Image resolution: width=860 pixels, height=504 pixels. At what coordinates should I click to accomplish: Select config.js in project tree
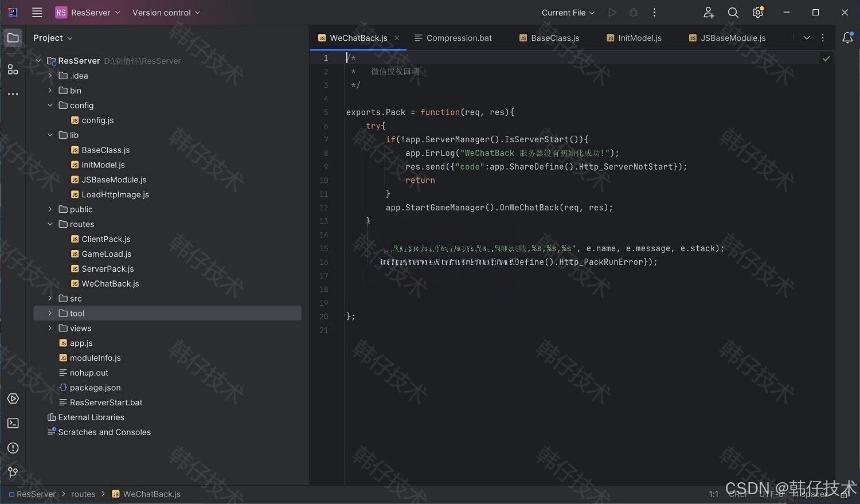(x=92, y=120)
